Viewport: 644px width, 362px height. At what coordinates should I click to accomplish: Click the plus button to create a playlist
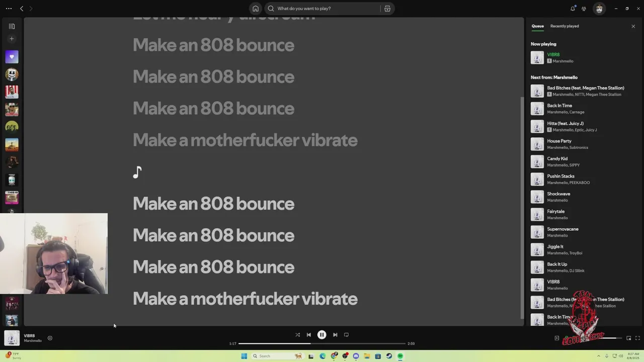[x=12, y=39]
